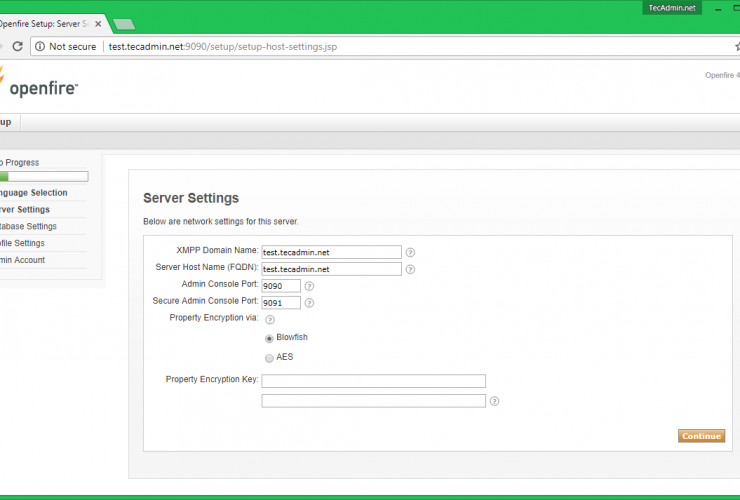The image size is (740, 500).
Task: Click the Database Settings step in sidebar
Action: [x=28, y=227]
